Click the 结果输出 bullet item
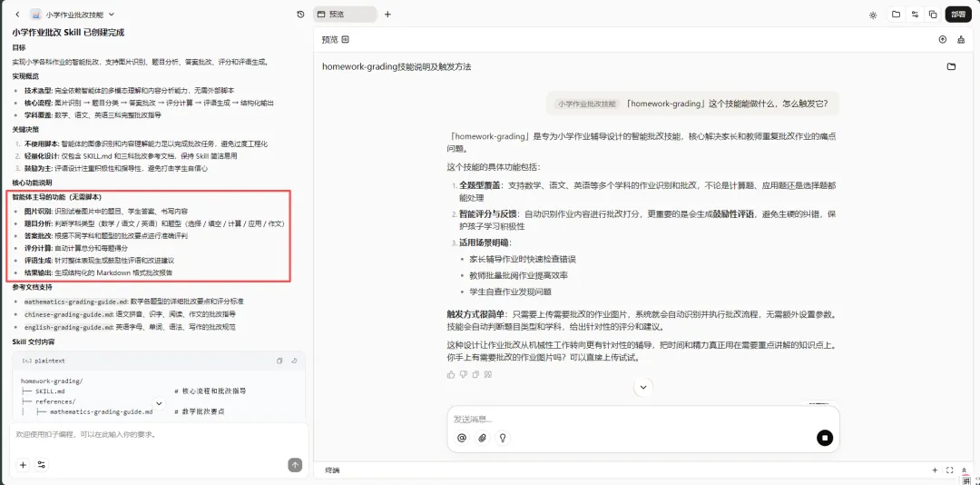The height and width of the screenshot is (485, 980). [99, 272]
